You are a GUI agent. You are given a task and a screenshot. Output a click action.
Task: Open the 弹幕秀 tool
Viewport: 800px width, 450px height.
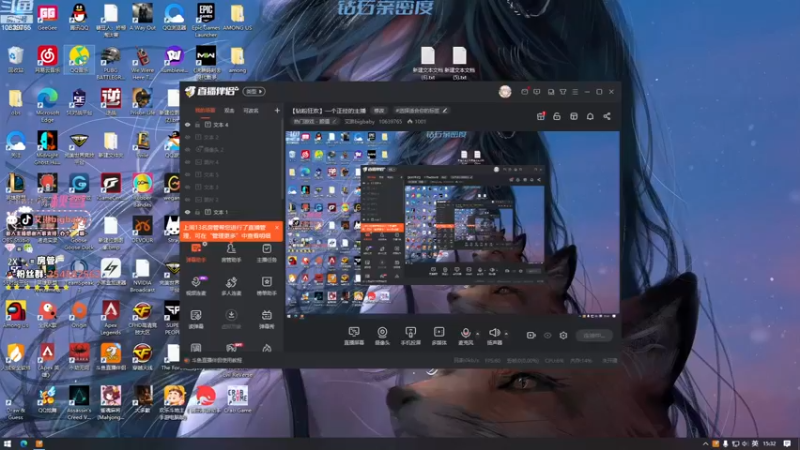[x=266, y=319]
